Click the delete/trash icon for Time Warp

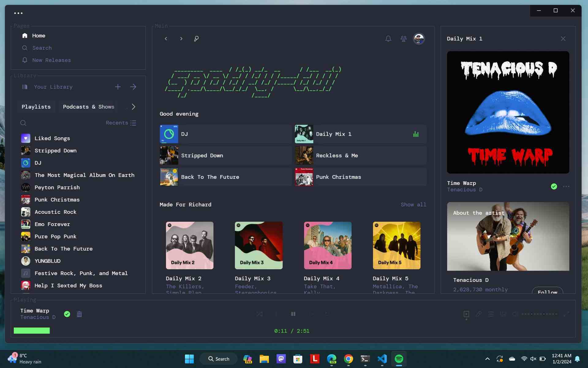pos(79,314)
